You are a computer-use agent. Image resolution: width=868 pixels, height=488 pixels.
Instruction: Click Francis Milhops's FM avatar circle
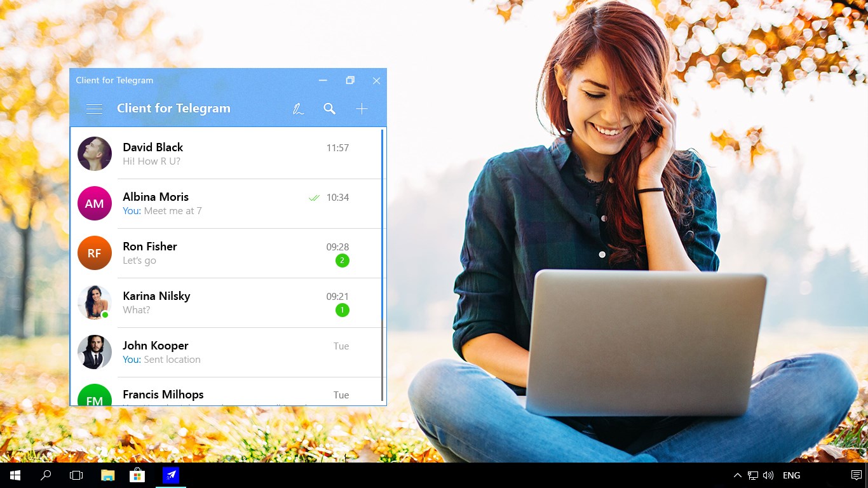click(95, 395)
